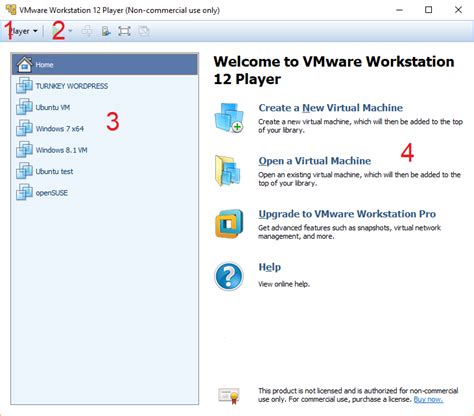This screenshot has width=474, height=416.
Task: Open the Help link
Action: click(x=270, y=267)
